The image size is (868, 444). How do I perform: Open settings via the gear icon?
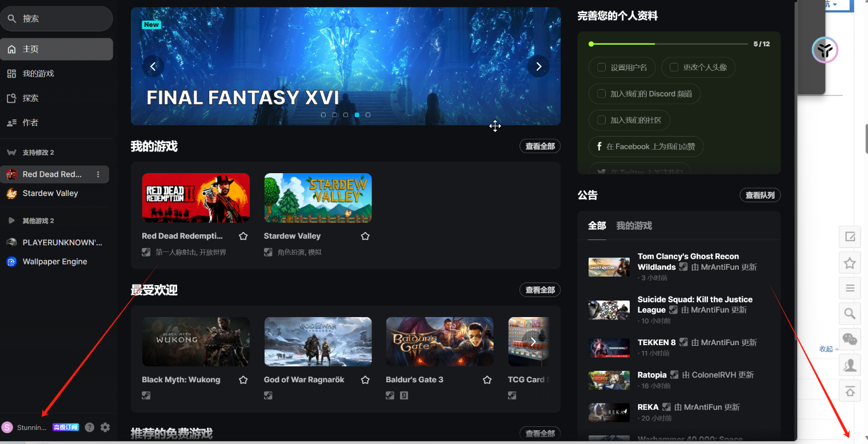click(x=105, y=427)
